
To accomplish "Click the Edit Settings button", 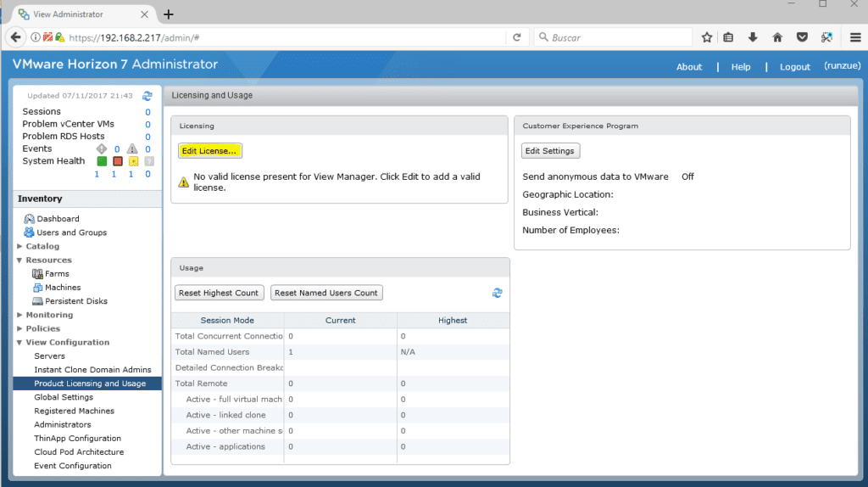I will pyautogui.click(x=550, y=151).
